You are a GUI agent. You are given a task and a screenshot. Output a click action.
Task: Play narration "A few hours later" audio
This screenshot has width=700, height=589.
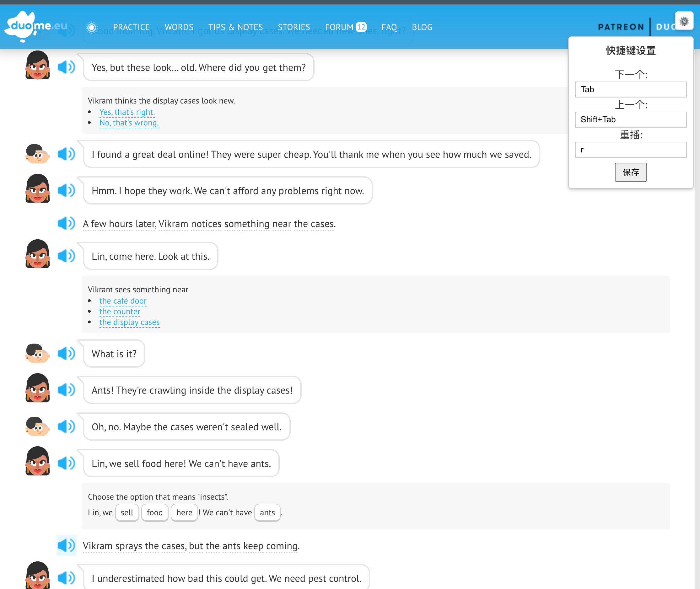coord(66,223)
